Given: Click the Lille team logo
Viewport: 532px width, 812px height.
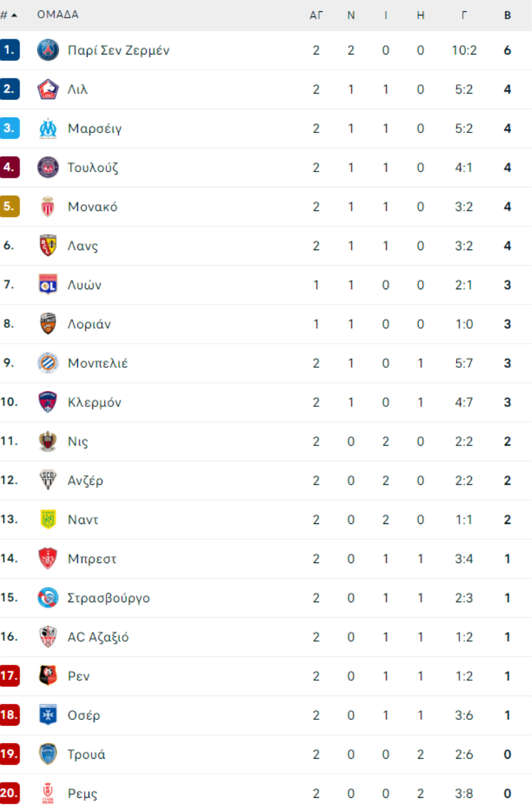Looking at the screenshot, I should [x=48, y=89].
